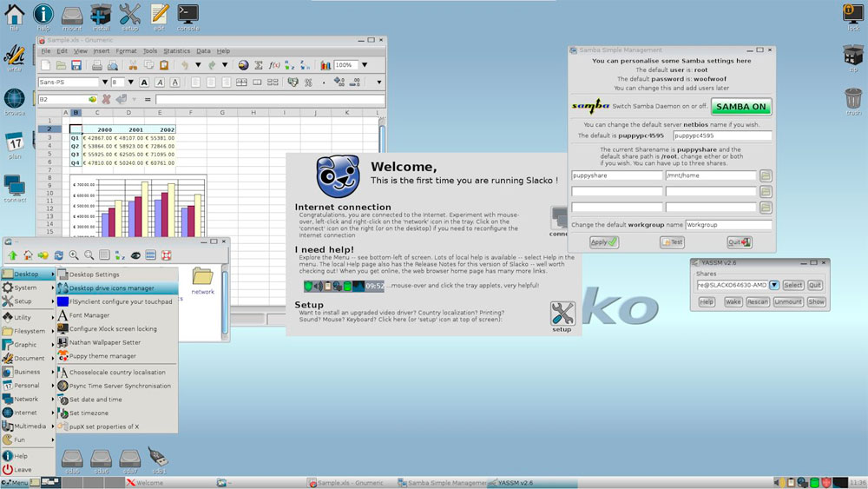Viewport: 868px width, 489px height.
Task: Expand the System submenu in start menu
Action: (x=28, y=288)
